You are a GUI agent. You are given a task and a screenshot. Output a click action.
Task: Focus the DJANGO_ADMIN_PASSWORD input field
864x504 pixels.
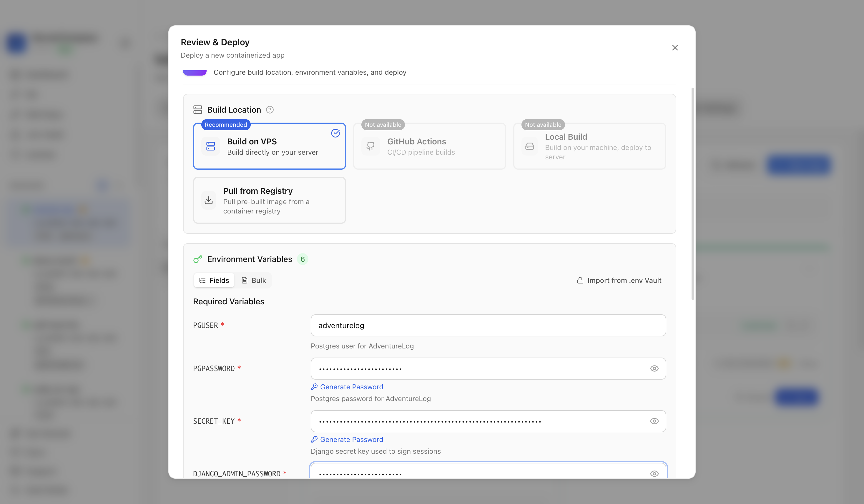[x=488, y=471]
